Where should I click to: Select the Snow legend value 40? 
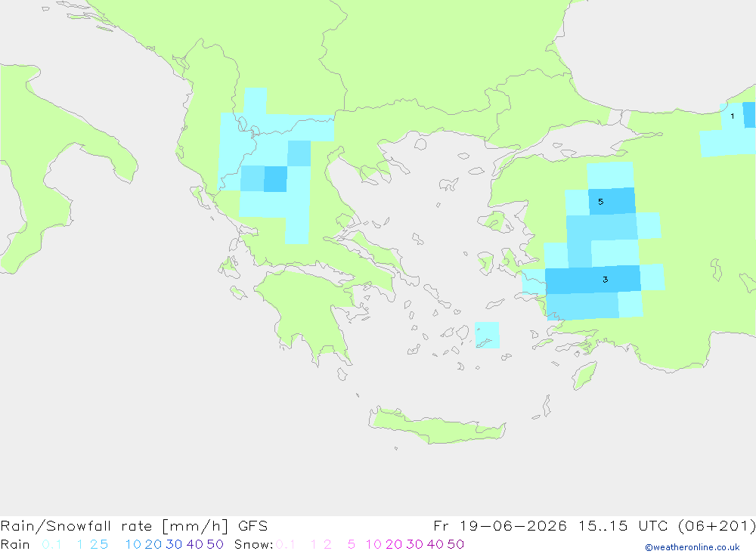[435, 544]
